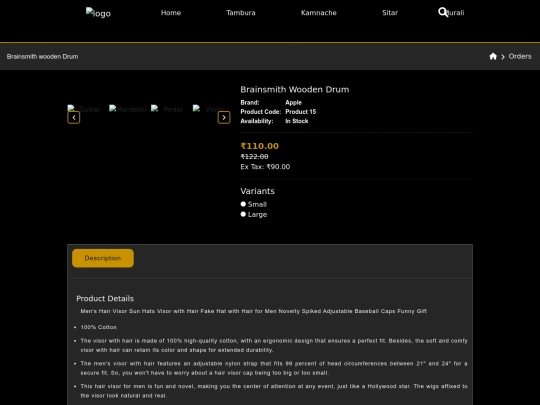Click the Product 15 code value
540x405 pixels.
(301, 112)
